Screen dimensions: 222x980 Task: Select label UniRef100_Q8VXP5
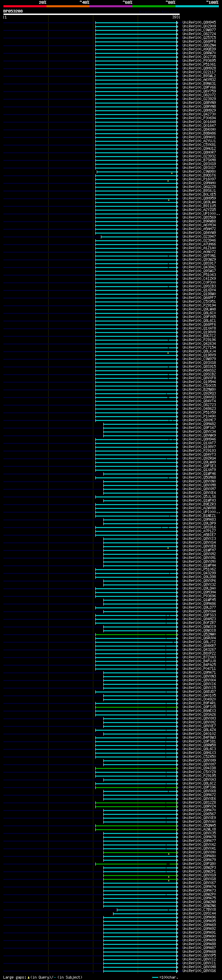point(199,955)
